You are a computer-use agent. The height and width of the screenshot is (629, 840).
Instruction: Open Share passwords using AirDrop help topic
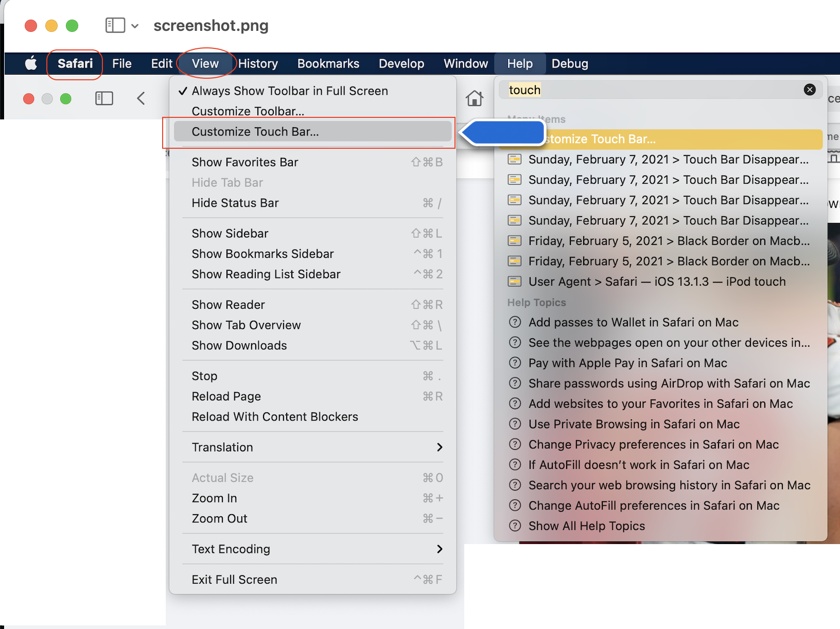click(x=661, y=383)
